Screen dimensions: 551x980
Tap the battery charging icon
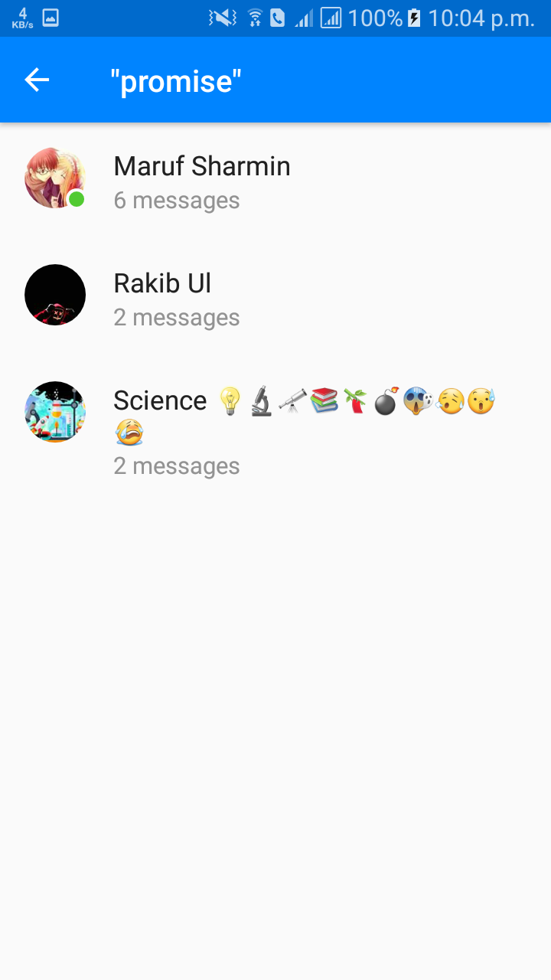414,18
